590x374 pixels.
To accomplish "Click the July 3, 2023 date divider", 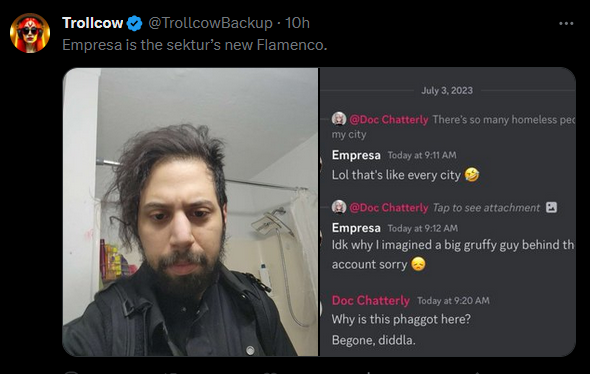I will pos(447,90).
